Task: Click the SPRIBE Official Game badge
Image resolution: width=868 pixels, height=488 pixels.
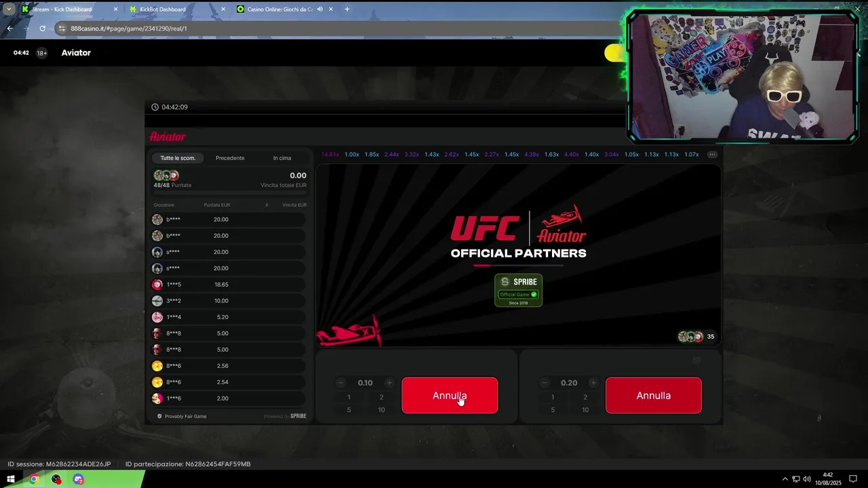Action: click(x=518, y=290)
